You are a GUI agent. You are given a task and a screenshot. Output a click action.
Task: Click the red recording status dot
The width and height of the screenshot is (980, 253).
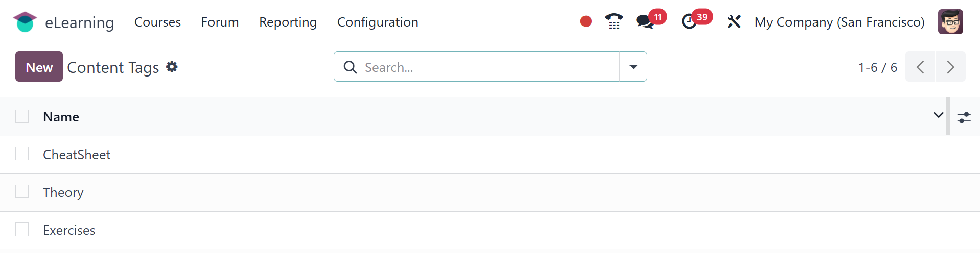586,21
